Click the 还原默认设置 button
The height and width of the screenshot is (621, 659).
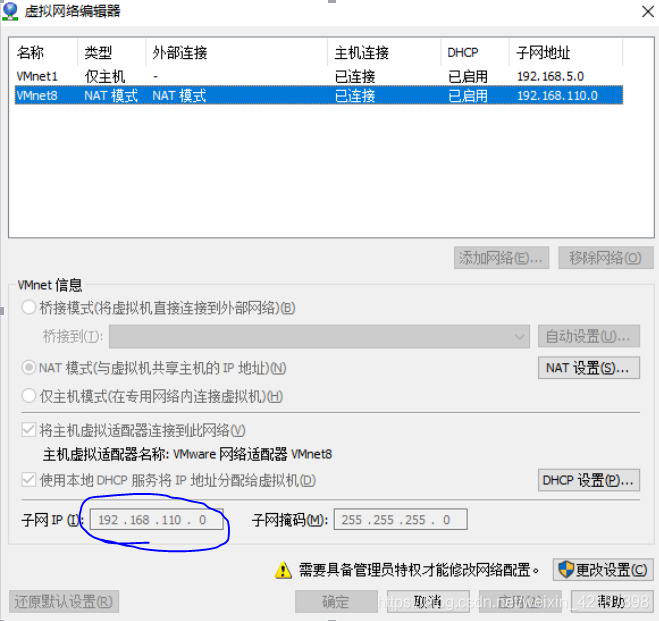pyautogui.click(x=64, y=601)
